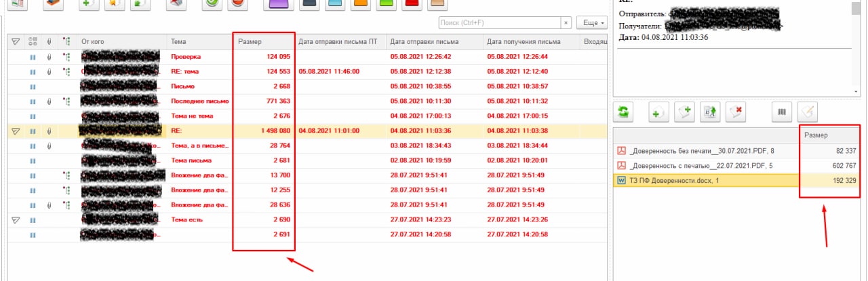The image size is (868, 281).
Task: Delete attachment using red cross icon
Action: point(736,112)
